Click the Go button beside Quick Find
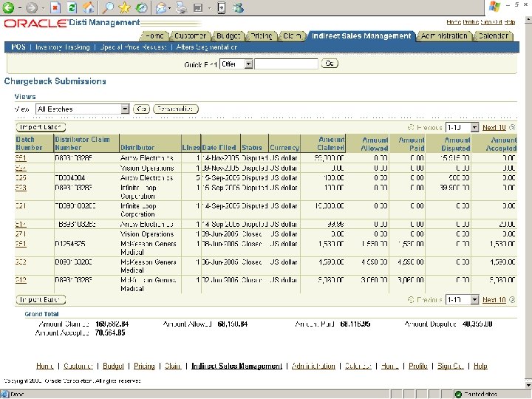The image size is (532, 399). (x=330, y=64)
